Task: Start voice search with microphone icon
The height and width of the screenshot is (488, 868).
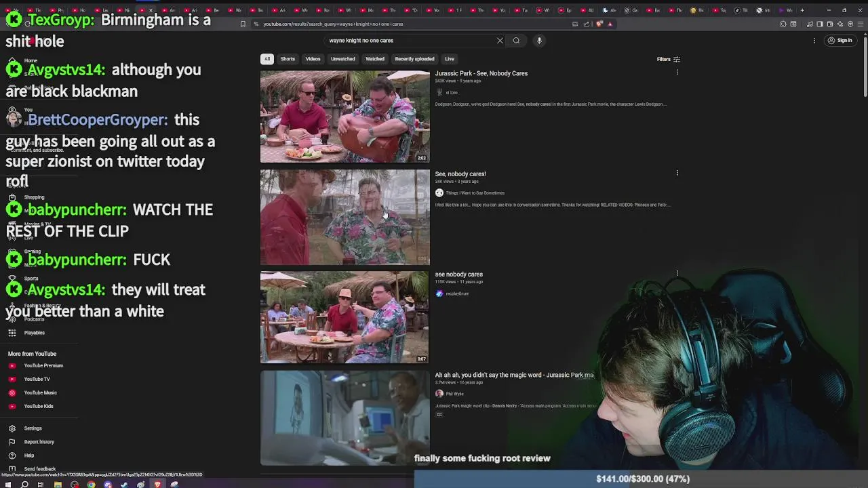Action: pyautogui.click(x=539, y=41)
